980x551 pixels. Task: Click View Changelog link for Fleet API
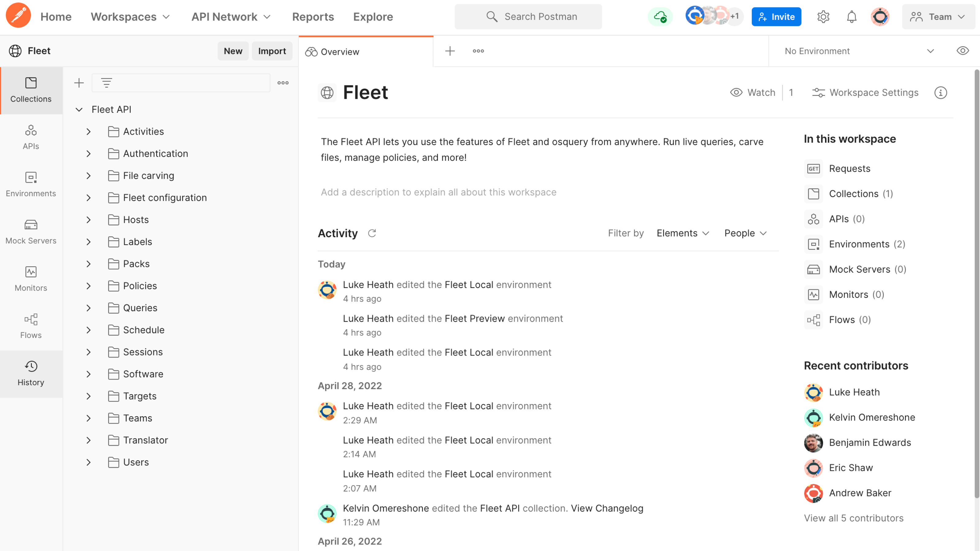click(x=607, y=508)
